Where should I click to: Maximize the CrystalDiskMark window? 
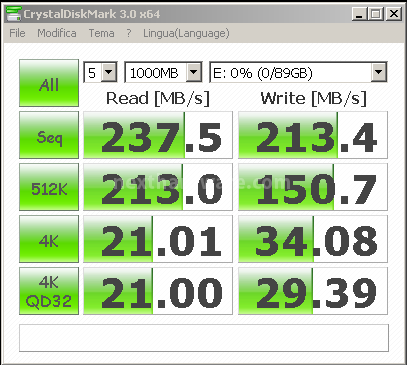tap(376, 14)
